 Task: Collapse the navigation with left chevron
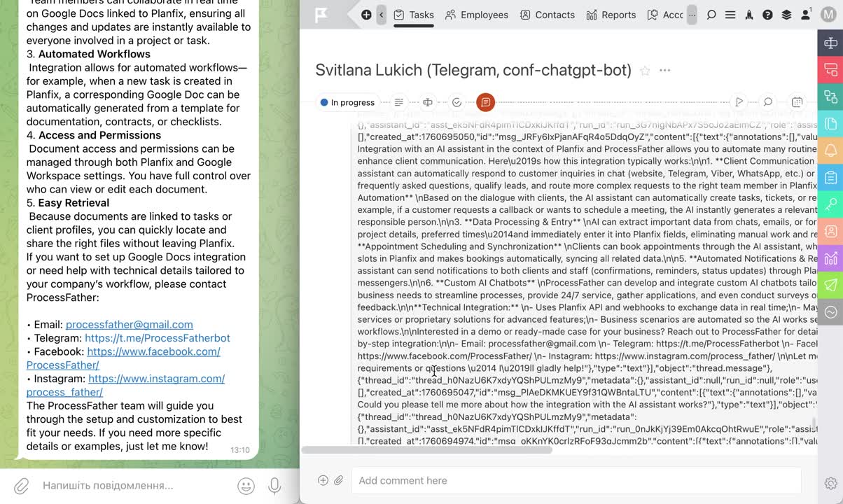tap(382, 15)
